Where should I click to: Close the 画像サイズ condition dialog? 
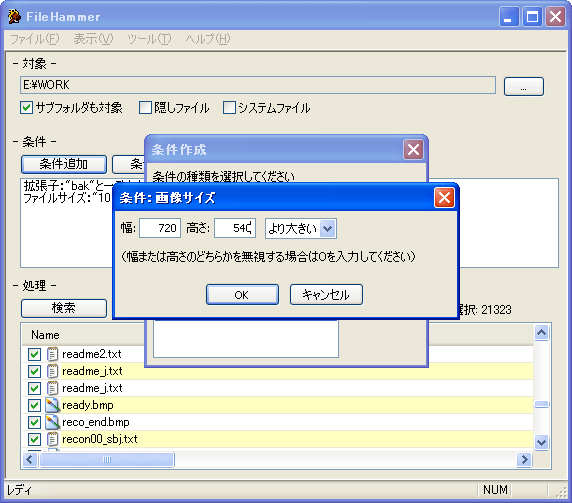click(444, 198)
